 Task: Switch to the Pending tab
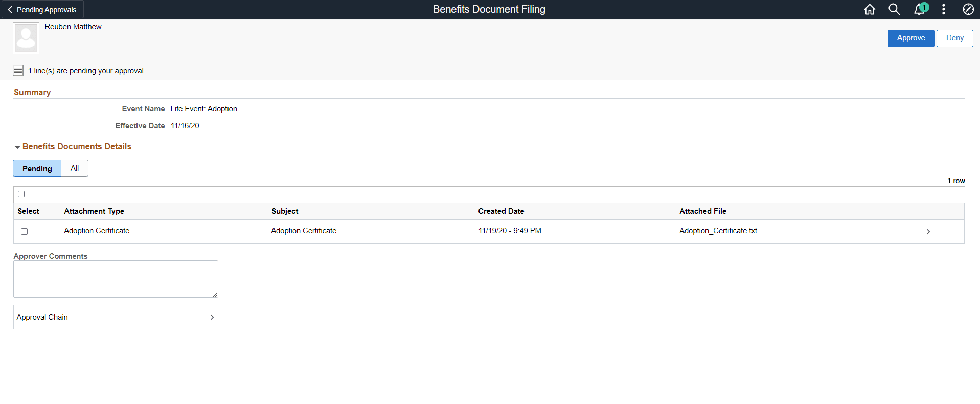pos(37,168)
